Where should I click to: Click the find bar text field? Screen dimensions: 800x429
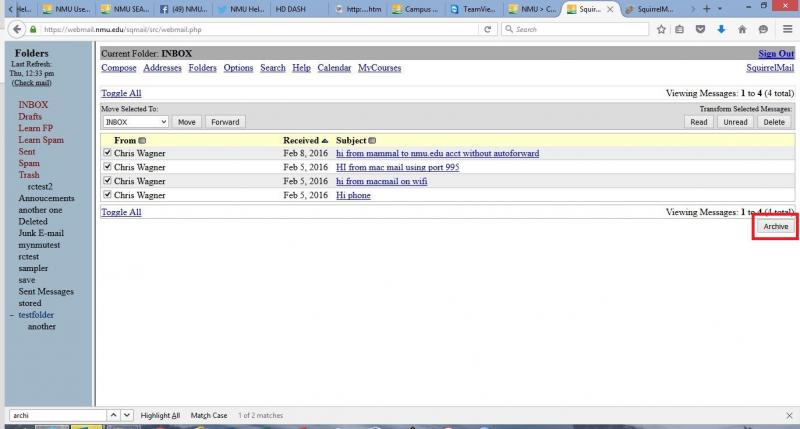click(58, 415)
